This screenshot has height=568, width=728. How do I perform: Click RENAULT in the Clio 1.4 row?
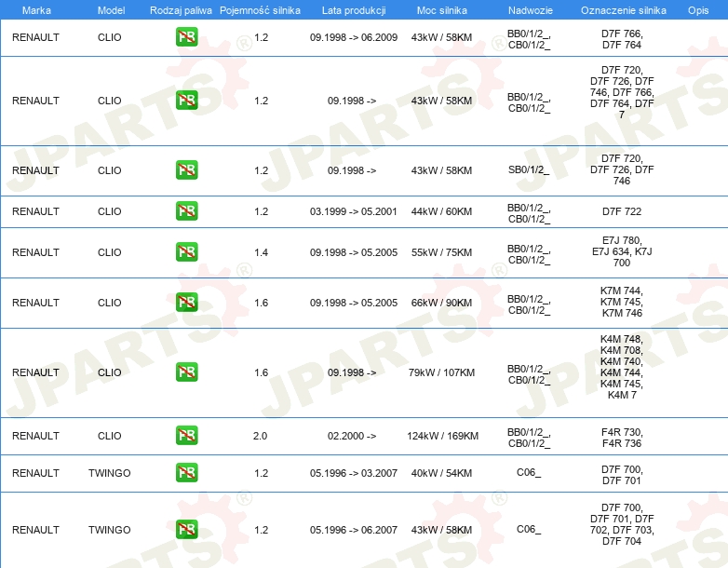tap(35, 252)
